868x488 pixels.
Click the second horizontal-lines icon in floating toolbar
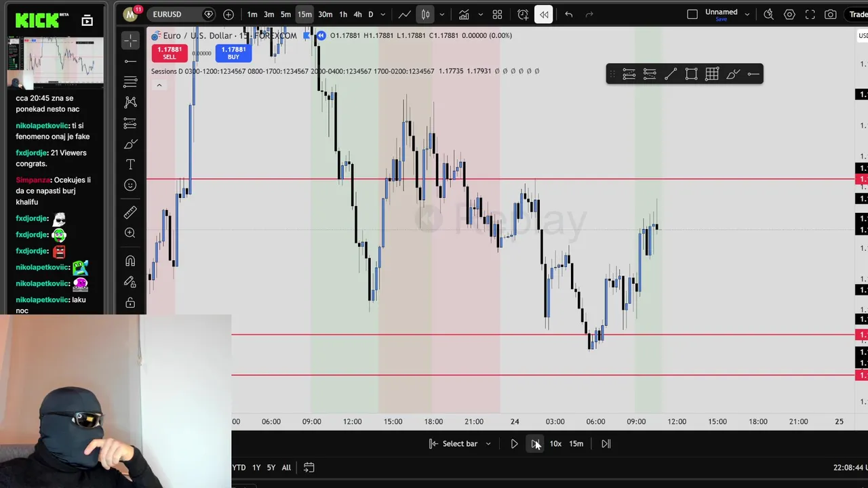pos(650,75)
